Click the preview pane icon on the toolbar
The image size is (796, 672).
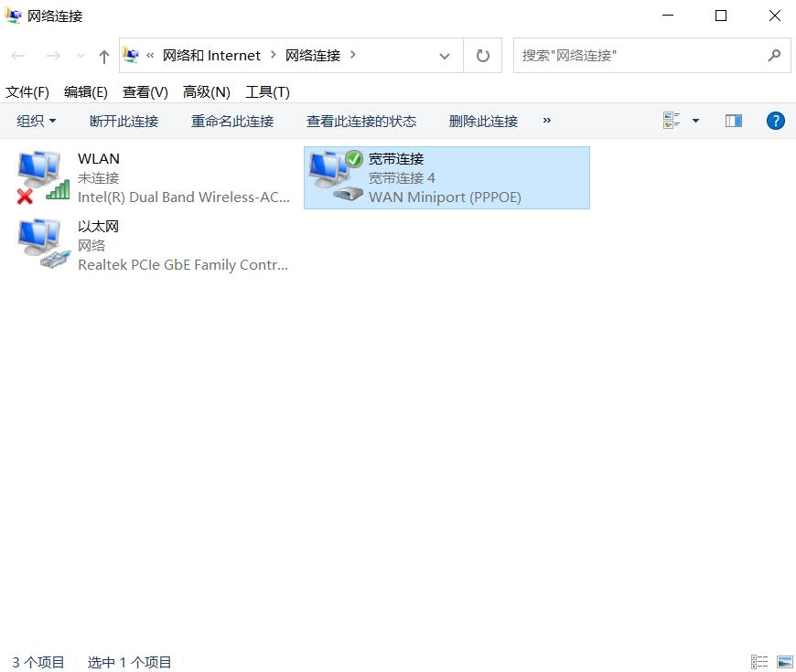(x=733, y=120)
